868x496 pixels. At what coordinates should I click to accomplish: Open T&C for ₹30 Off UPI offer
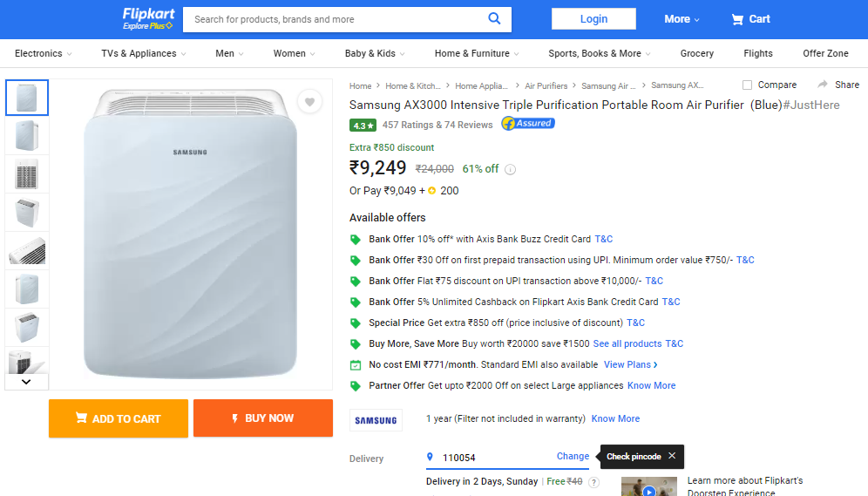[x=745, y=260]
